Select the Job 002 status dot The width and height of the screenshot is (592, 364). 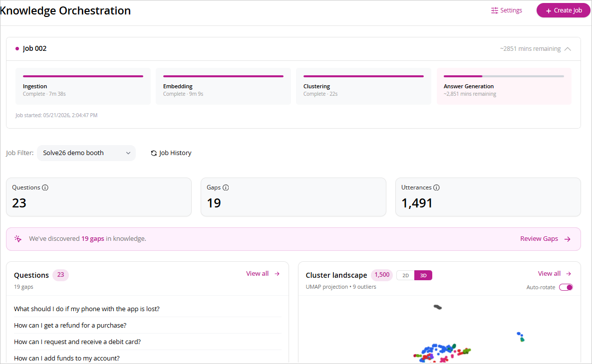click(17, 49)
